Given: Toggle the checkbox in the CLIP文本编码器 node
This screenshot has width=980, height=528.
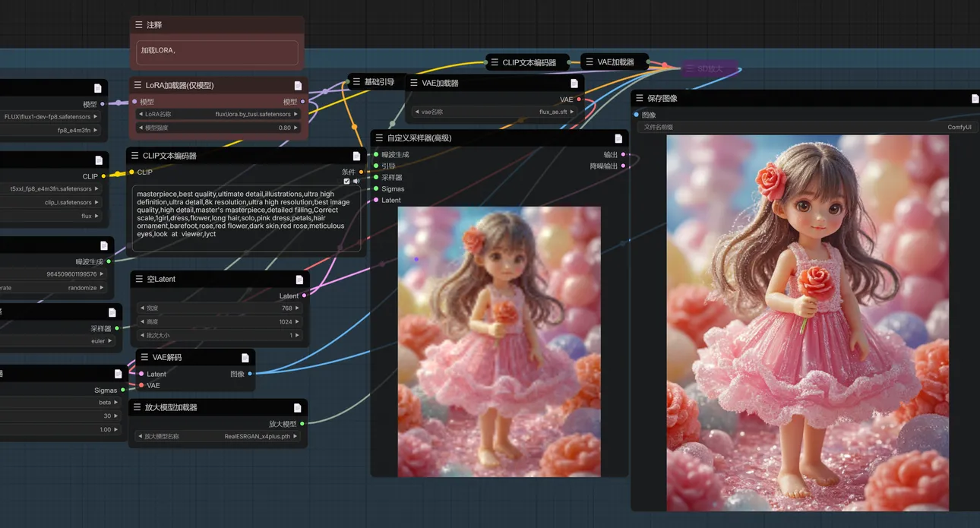Looking at the screenshot, I should (347, 182).
